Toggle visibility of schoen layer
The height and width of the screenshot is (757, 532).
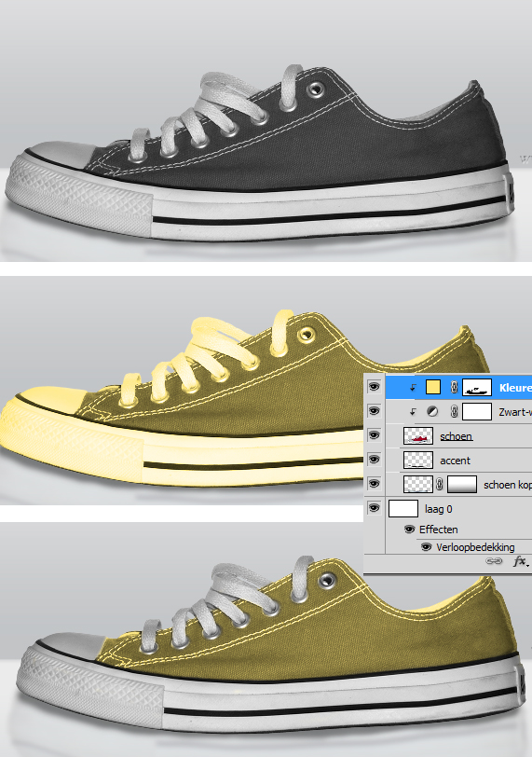click(374, 435)
